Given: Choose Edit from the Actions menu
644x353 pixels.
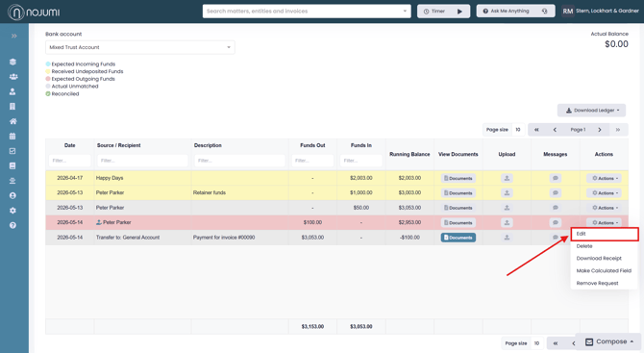Looking at the screenshot, I should [605, 234].
